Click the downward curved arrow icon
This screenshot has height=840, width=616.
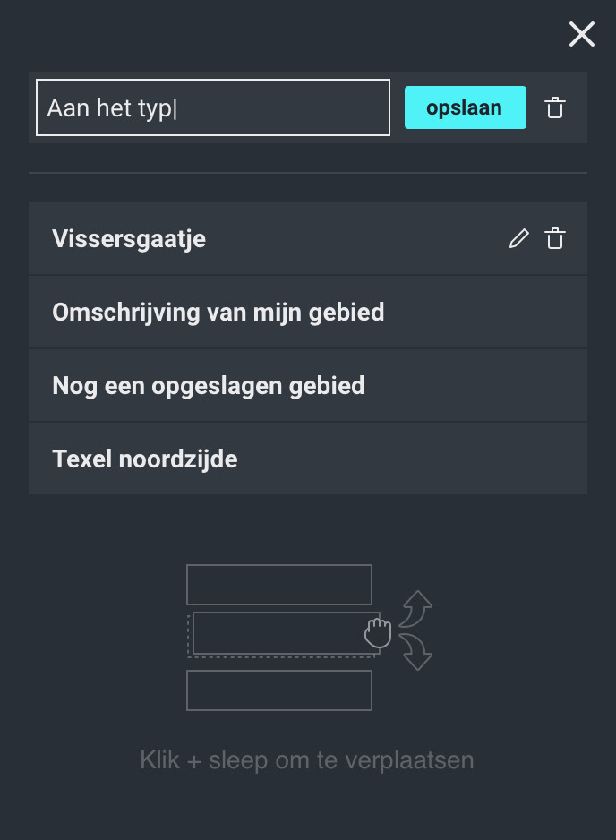pyautogui.click(x=415, y=651)
